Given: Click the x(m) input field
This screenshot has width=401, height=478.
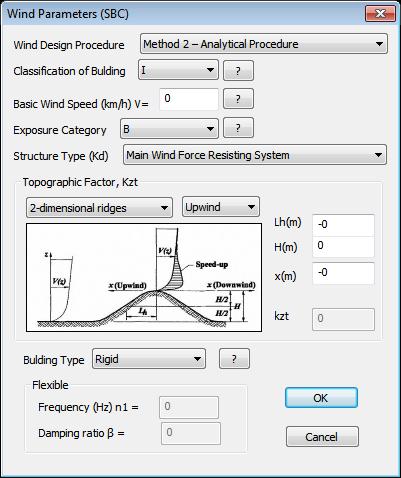Looking at the screenshot, I should click(343, 274).
